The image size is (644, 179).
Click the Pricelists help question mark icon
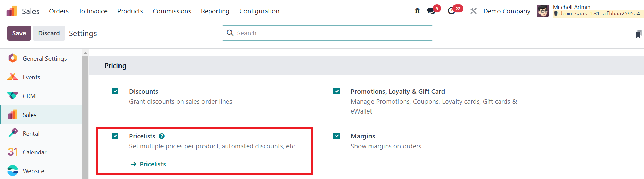click(162, 136)
